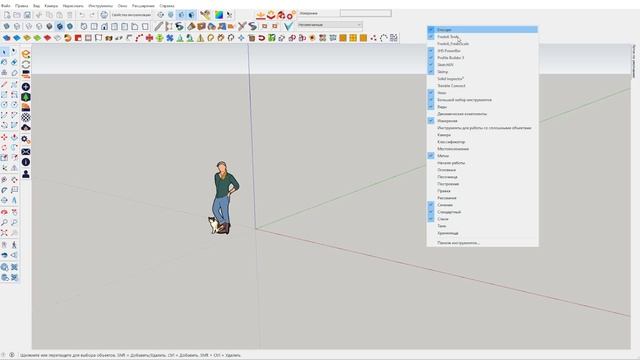The height and width of the screenshot is (360, 640).
Task: Open the Справка menu
Action: pyautogui.click(x=167, y=6)
